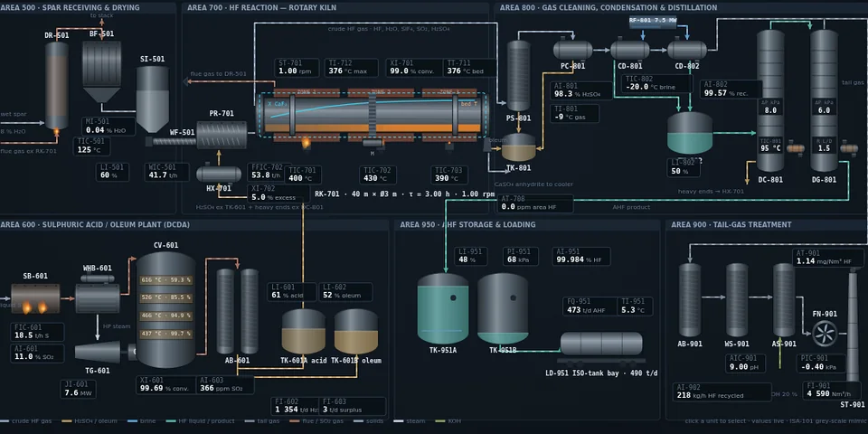Click the AI-802 99.57 % rec. tag

click(731, 90)
